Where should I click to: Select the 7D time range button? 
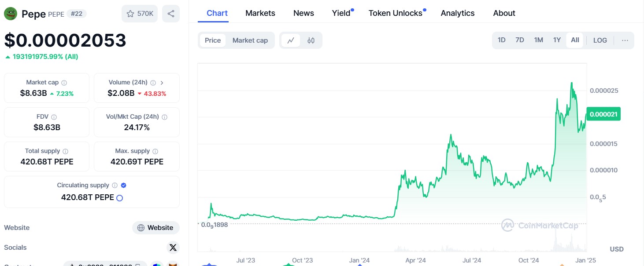coord(520,40)
